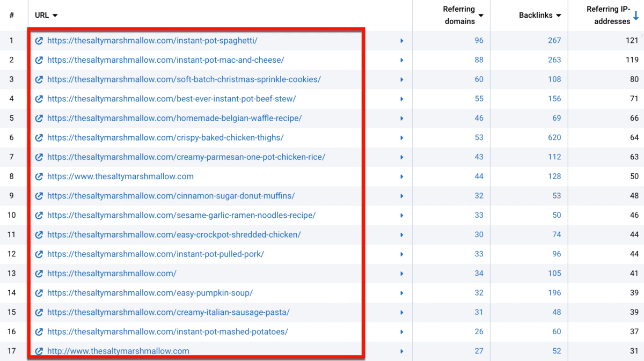Select referring IP-addresses value 80
The image size is (644, 361).
634,79
